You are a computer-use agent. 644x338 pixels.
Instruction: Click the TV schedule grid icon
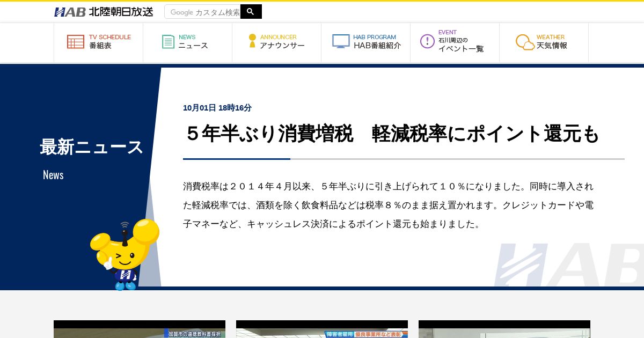point(76,42)
